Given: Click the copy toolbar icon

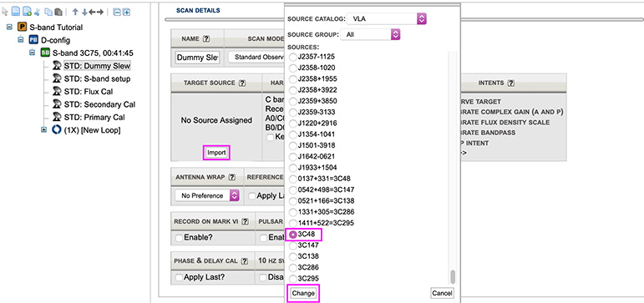Looking at the screenshot, I should click(49, 12).
